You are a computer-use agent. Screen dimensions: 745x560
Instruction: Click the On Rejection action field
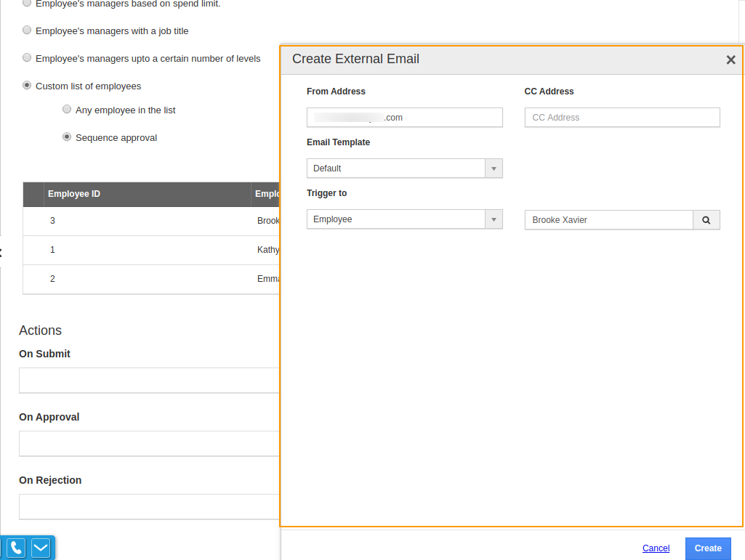point(149,507)
